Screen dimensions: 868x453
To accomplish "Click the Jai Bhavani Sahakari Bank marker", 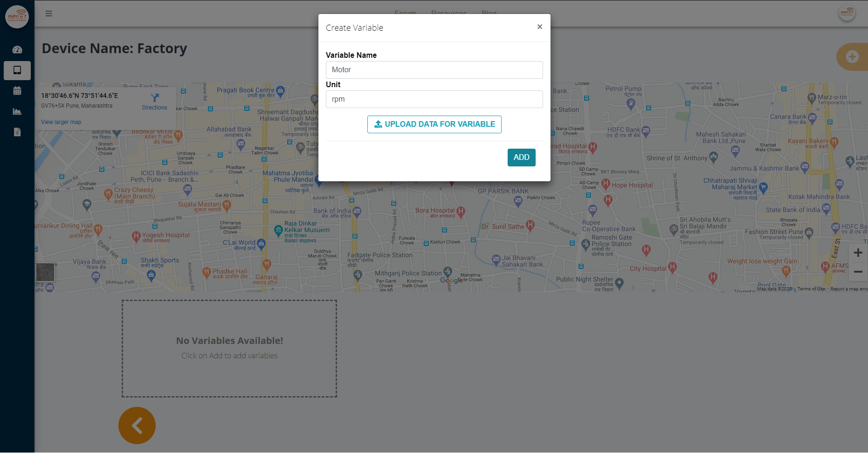I will [x=496, y=259].
